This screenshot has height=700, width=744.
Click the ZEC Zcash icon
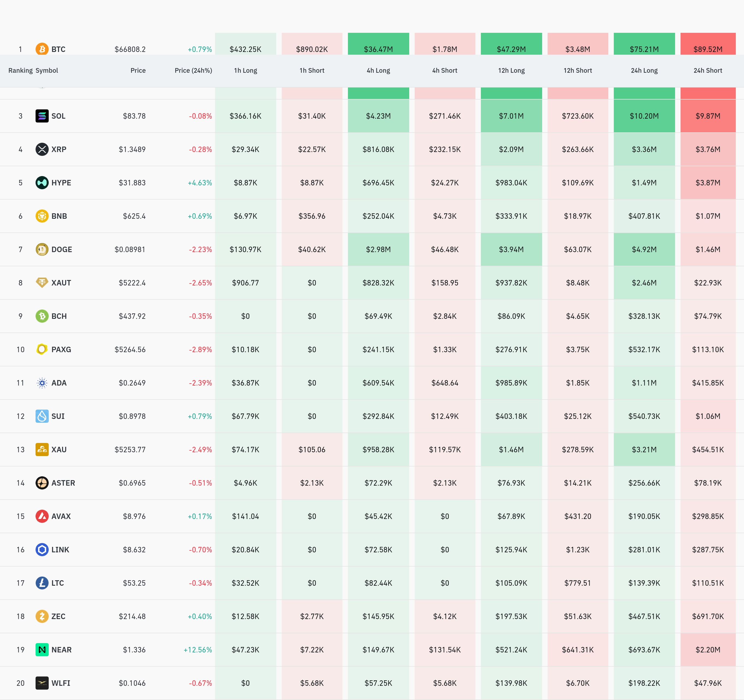point(42,616)
